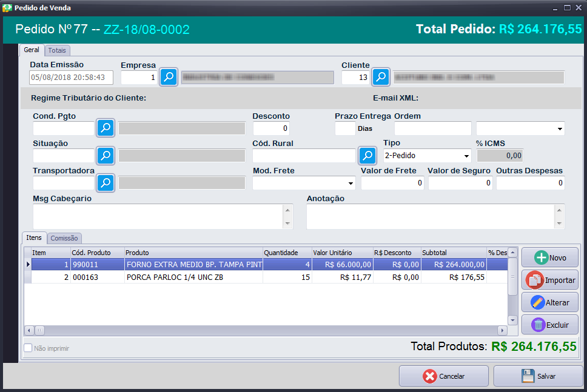Maximize the Pedido de Venda window

coord(567,7)
